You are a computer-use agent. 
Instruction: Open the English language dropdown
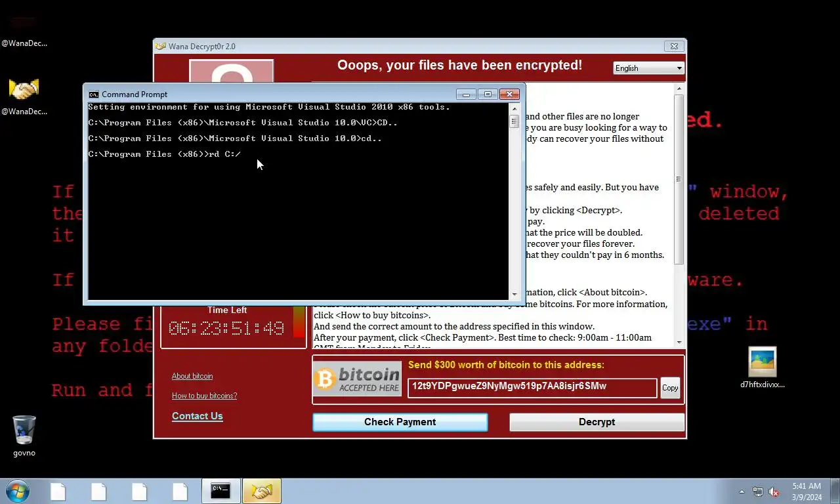coord(648,68)
